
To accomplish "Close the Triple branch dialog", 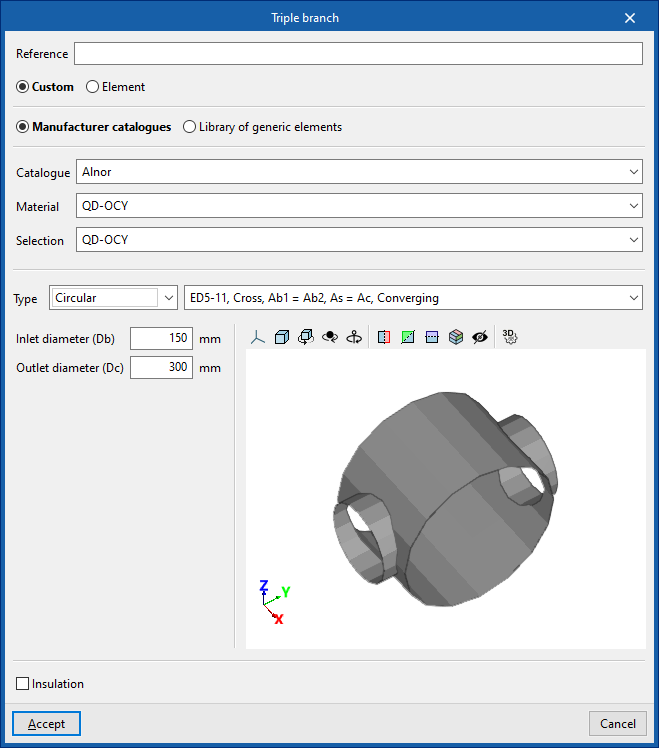I will [630, 18].
